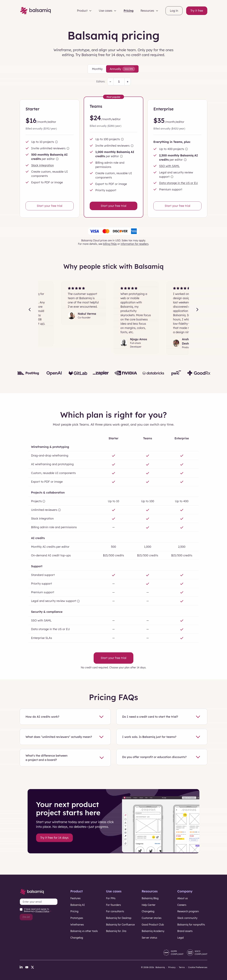227x980 pixels.
Task: Click info icon beside Up to 10 projects
Action: point(56,142)
